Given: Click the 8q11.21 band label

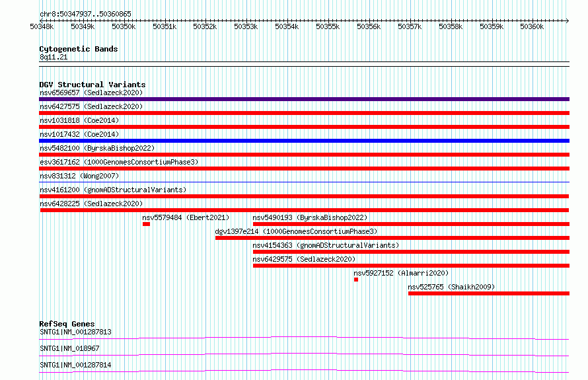Looking at the screenshot, I should (x=54, y=57).
